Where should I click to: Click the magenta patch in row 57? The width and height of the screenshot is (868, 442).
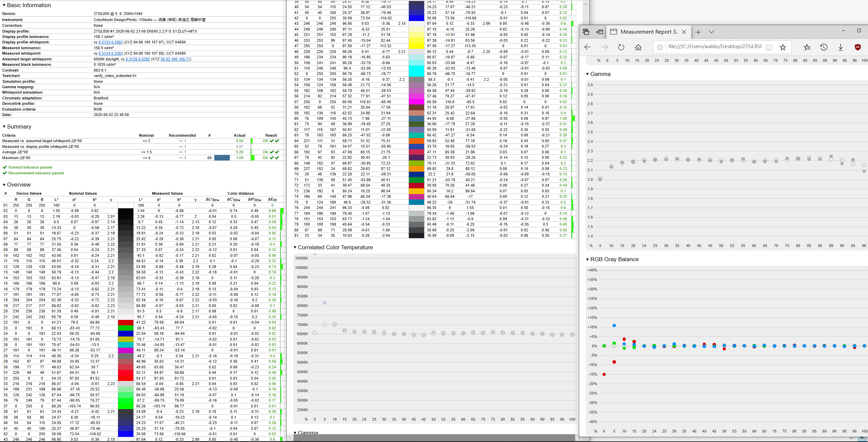(x=416, y=102)
